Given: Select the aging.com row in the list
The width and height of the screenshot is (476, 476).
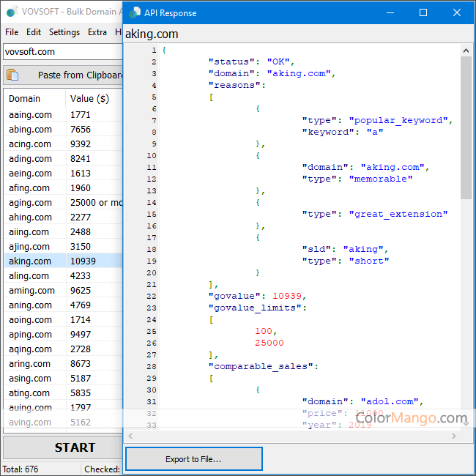Looking at the screenshot, I should click(31, 203).
